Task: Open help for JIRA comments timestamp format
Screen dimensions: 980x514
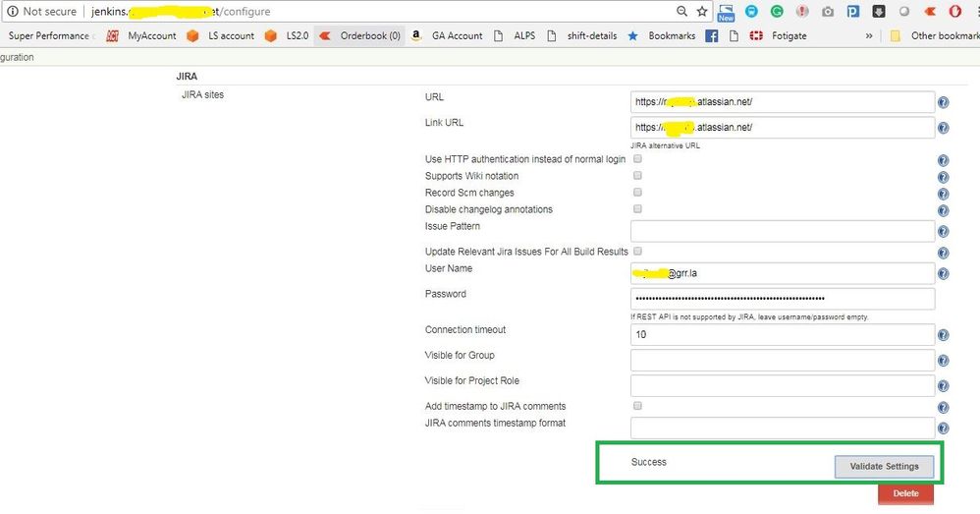Action: click(x=943, y=428)
